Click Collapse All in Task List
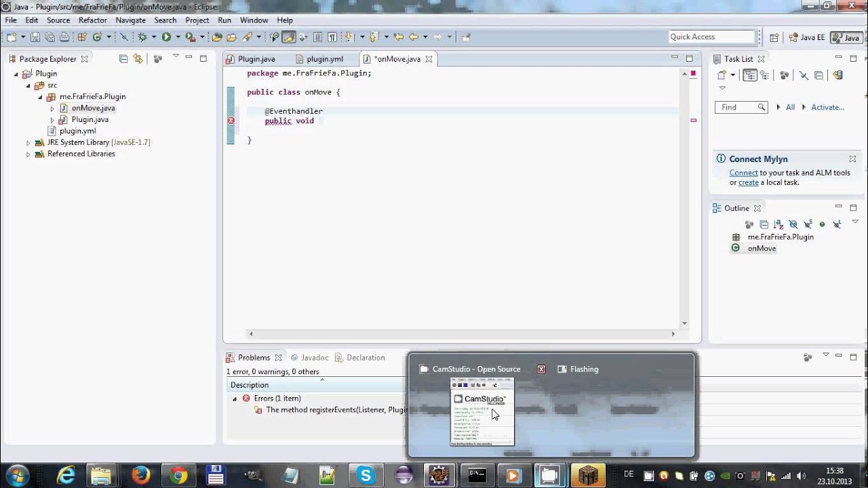868x488 pixels. 818,75
